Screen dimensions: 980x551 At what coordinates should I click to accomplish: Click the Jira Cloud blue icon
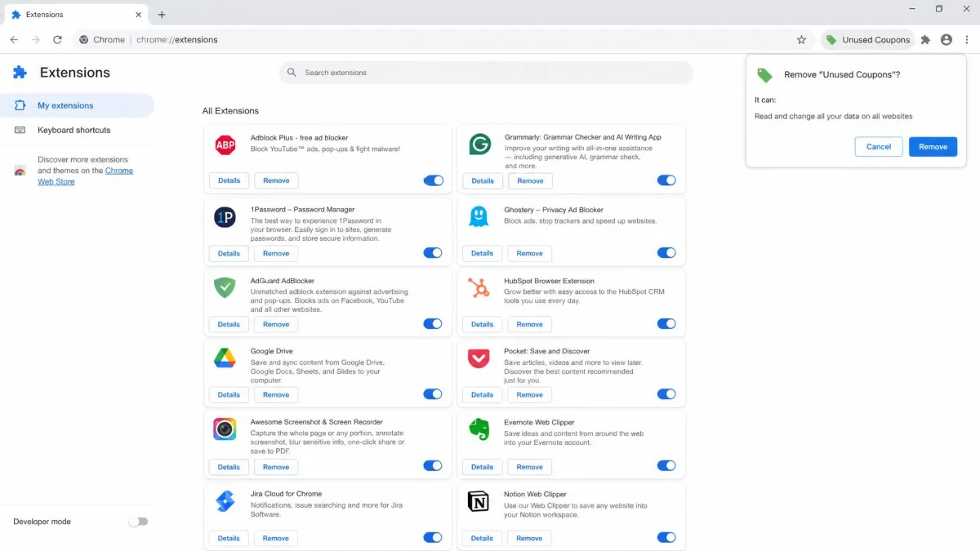tap(225, 500)
